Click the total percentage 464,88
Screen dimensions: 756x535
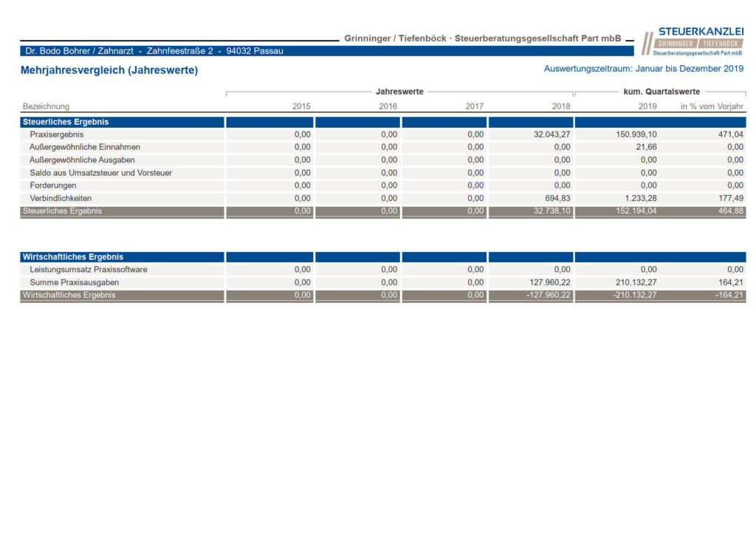[731, 211]
